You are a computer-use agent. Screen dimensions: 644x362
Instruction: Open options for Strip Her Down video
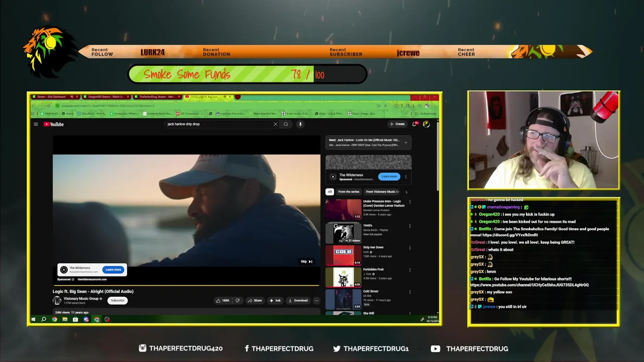click(x=410, y=248)
